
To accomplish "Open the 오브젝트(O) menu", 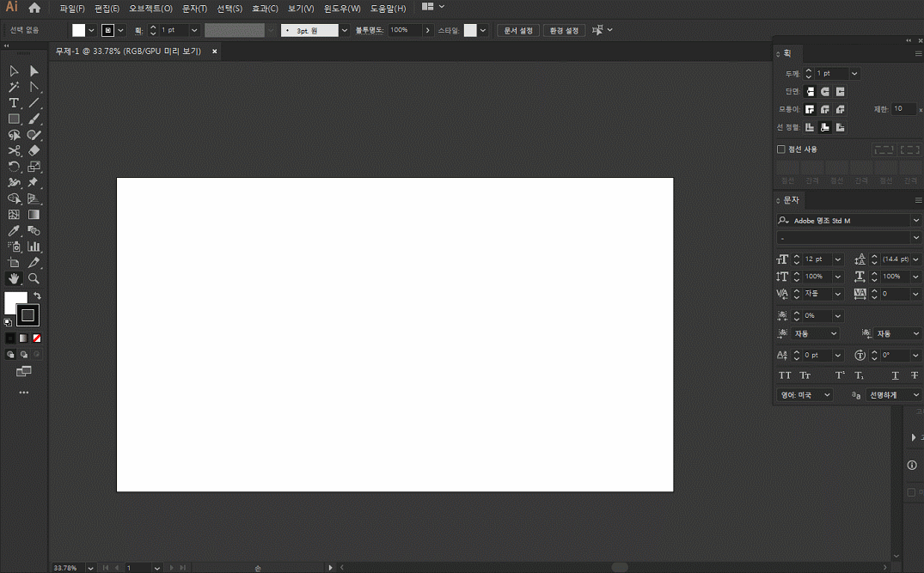I will tap(151, 9).
